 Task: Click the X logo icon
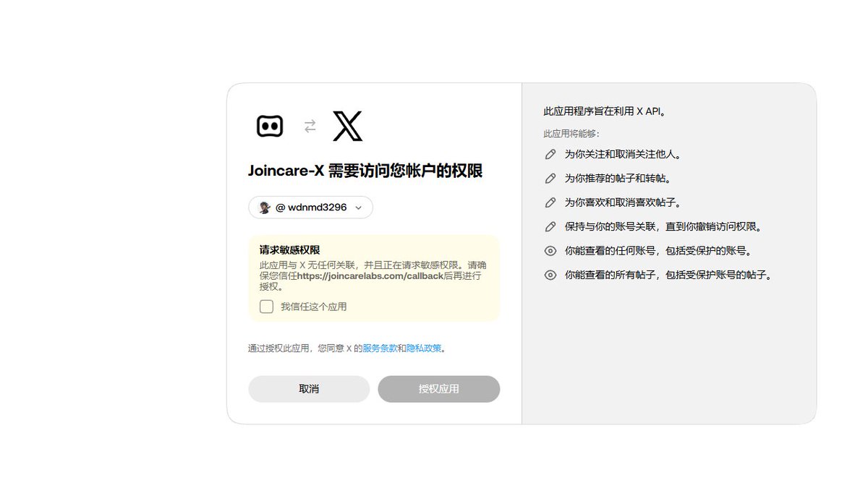click(x=347, y=126)
